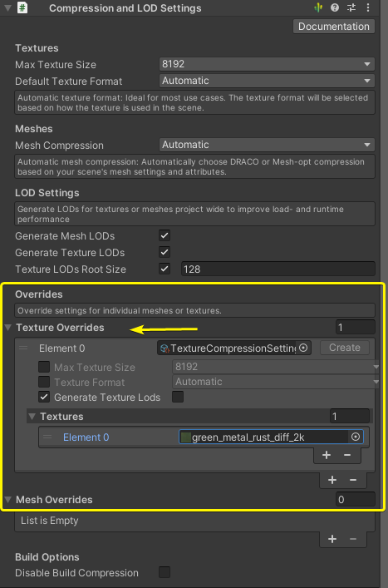Collapse the Textures sub-list foldout
388x588 pixels.
tap(32, 417)
